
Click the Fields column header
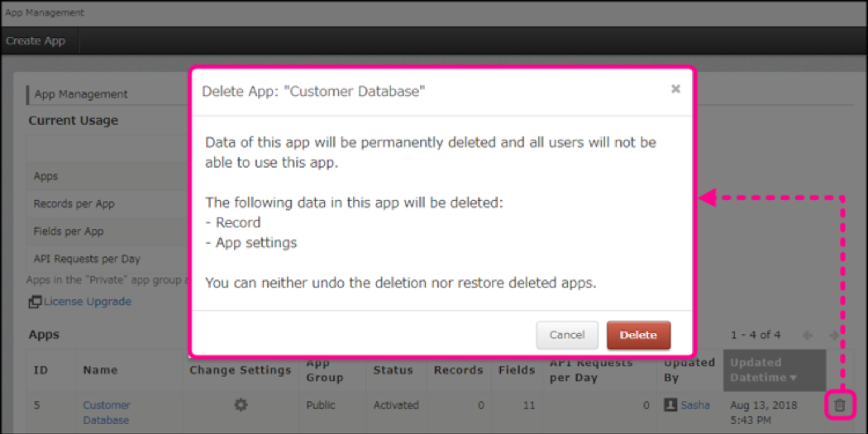(x=517, y=370)
